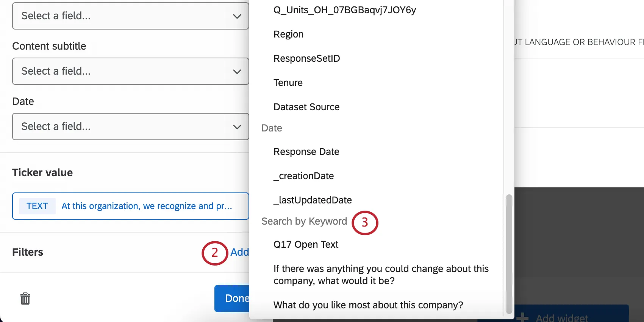Select Region from the field list
This screenshot has height=322, width=644.
288,34
